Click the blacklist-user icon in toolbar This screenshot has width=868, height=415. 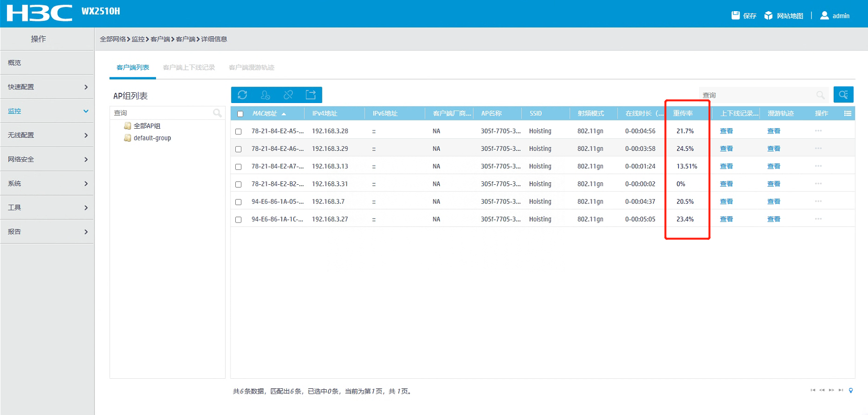tap(265, 95)
